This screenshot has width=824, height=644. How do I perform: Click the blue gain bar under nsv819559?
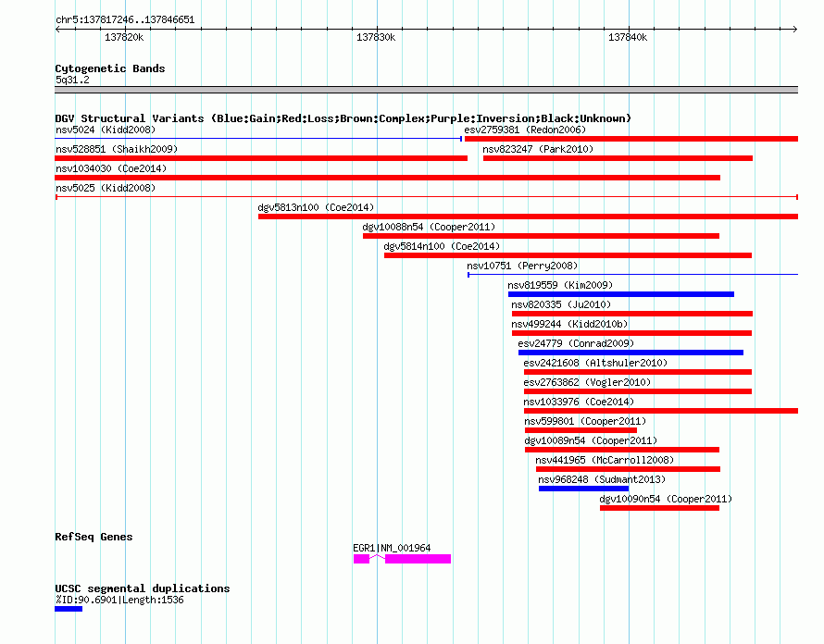[x=621, y=294]
